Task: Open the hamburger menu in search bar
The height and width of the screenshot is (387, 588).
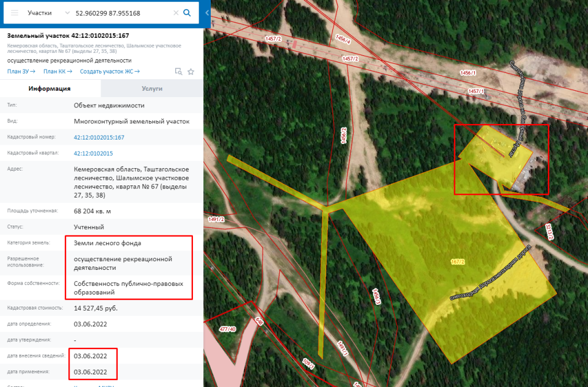Action: point(15,13)
